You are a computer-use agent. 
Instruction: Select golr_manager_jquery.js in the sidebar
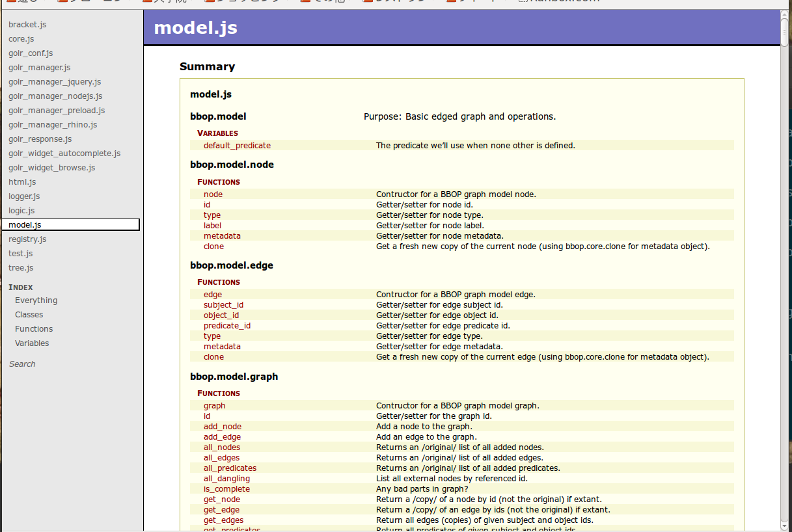coord(55,82)
